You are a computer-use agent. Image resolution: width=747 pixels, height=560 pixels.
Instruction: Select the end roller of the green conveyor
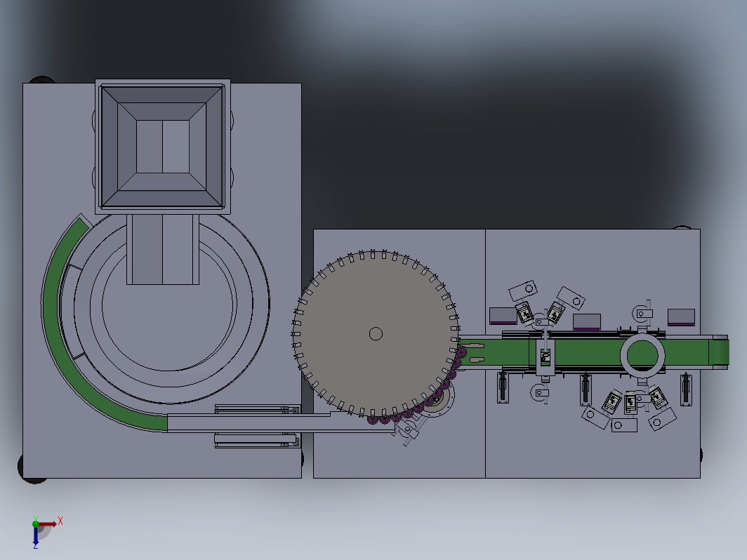[x=720, y=352]
